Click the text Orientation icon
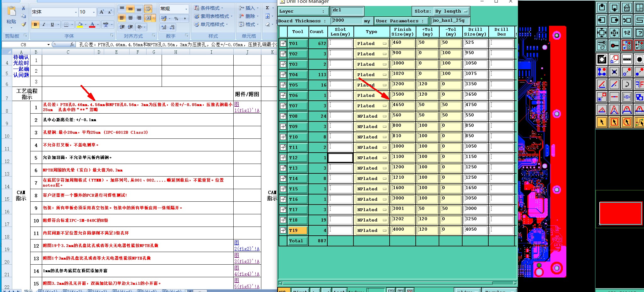The height and width of the screenshot is (292, 644). tap(140, 27)
